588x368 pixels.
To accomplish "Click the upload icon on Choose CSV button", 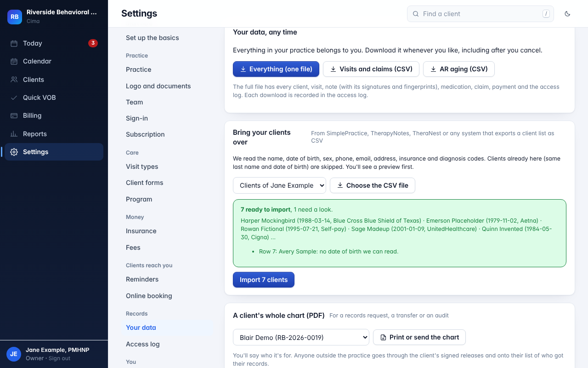I will pos(340,185).
